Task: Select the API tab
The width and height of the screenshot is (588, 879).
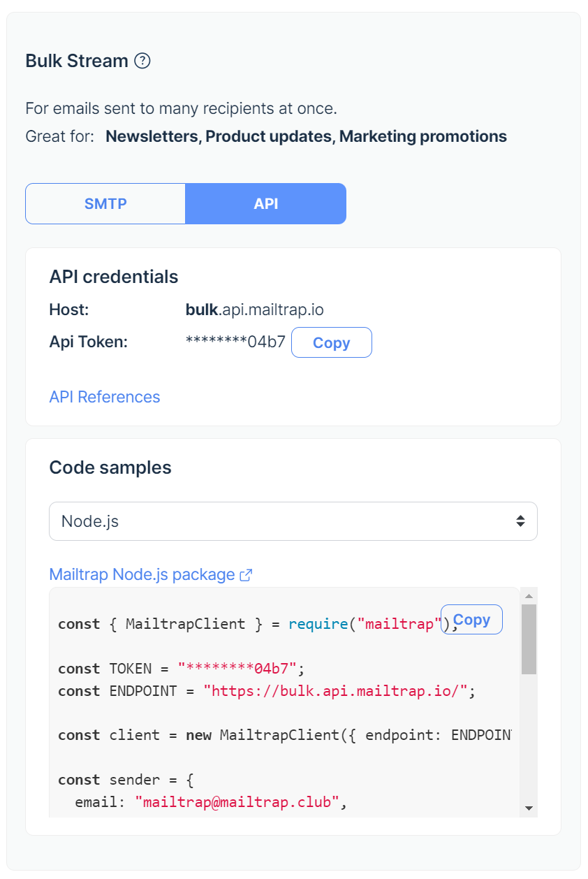Action: pyautogui.click(x=265, y=203)
